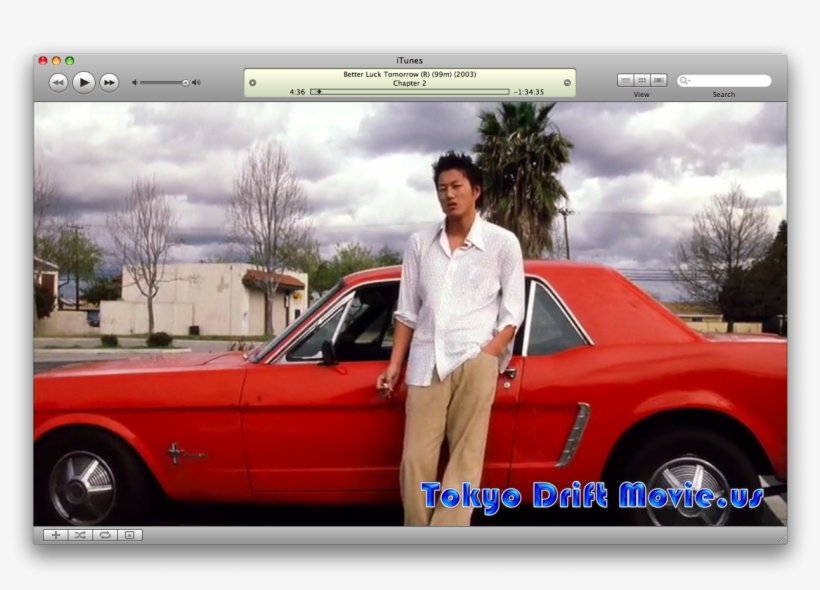Click the max-volume speaker icon

point(196,83)
